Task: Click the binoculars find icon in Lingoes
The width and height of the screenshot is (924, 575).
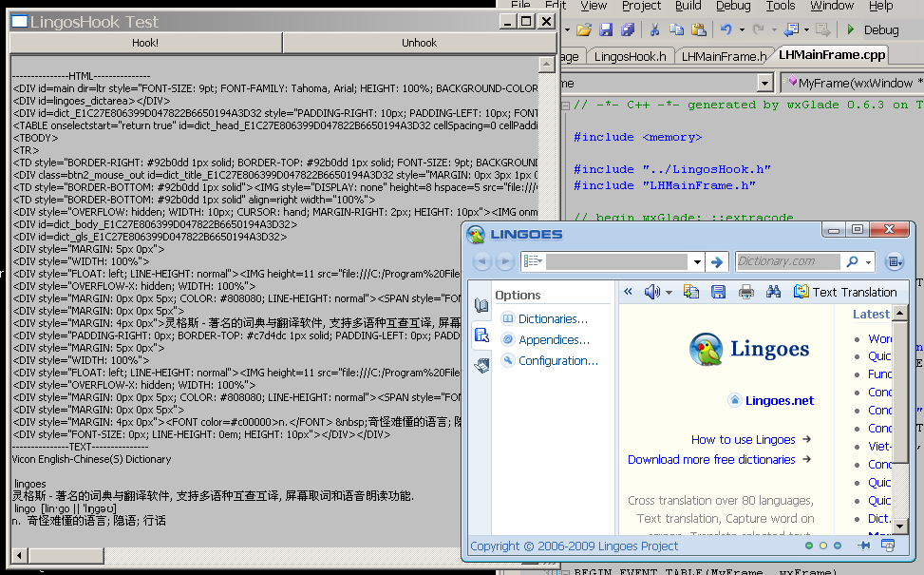Action: click(x=773, y=292)
